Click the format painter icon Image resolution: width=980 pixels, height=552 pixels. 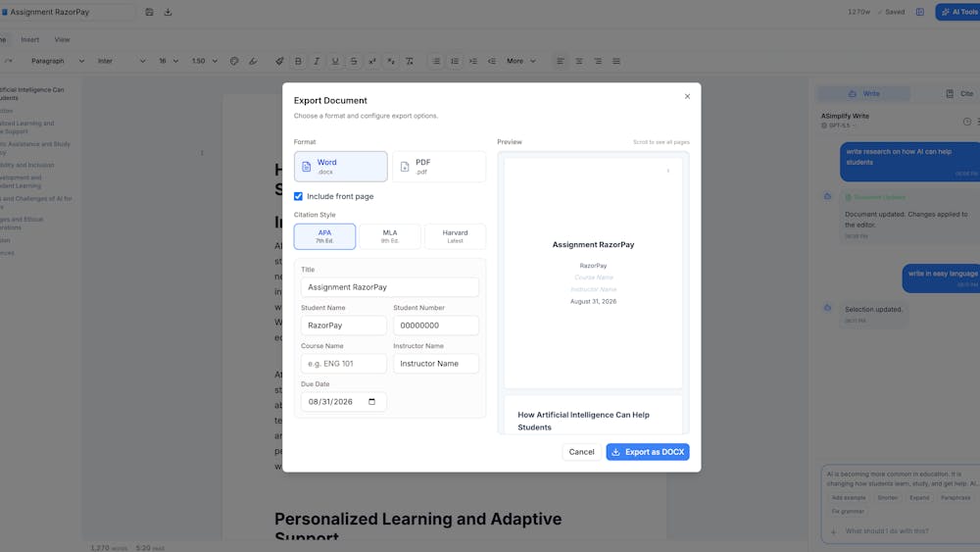[x=279, y=61]
